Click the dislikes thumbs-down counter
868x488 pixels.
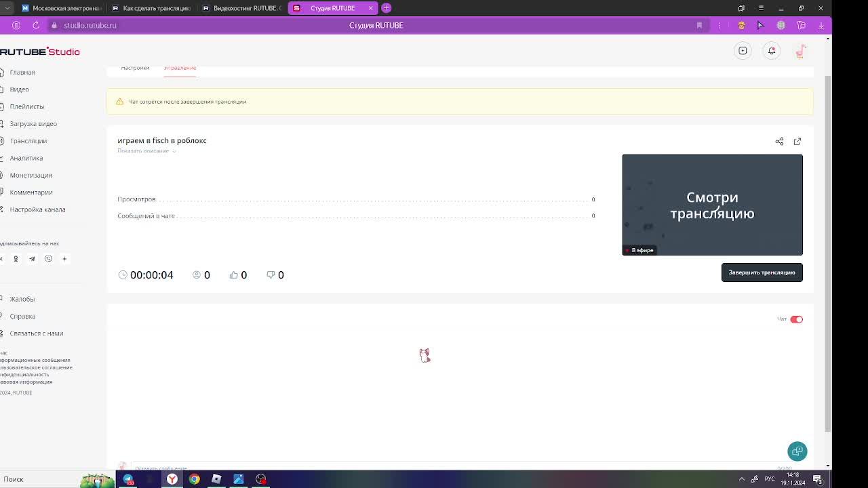pyautogui.click(x=275, y=274)
